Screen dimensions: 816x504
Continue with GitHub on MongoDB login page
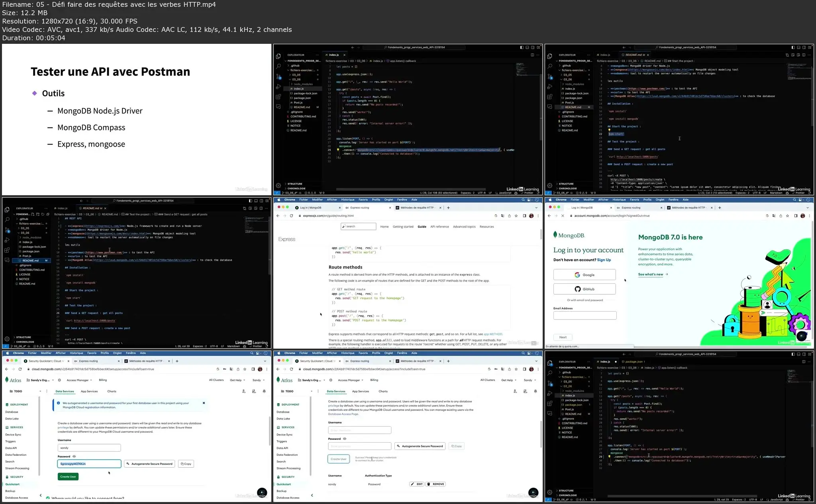(585, 289)
